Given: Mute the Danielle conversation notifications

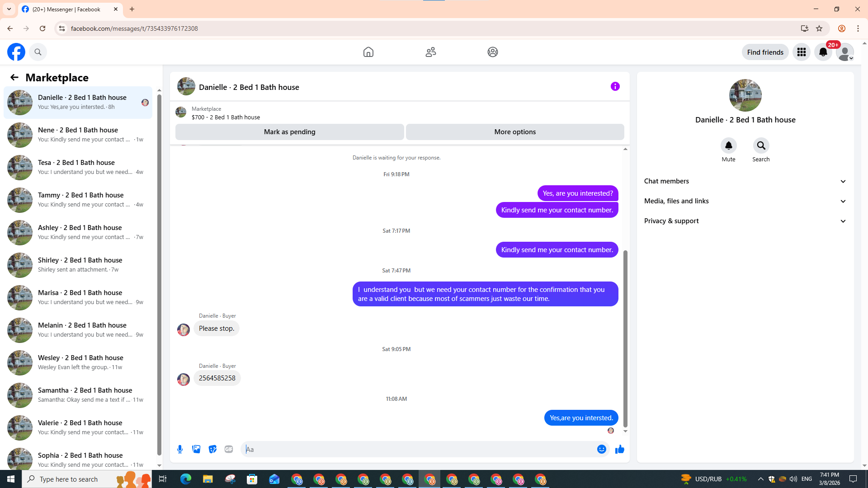Looking at the screenshot, I should 728,146.
